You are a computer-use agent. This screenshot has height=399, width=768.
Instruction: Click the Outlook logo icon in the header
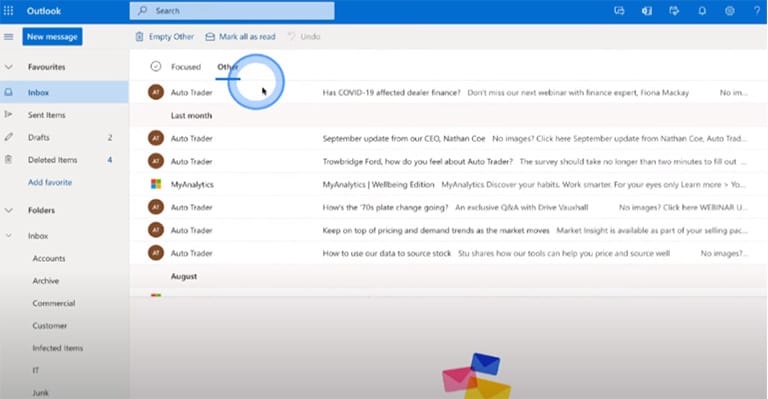coord(647,11)
